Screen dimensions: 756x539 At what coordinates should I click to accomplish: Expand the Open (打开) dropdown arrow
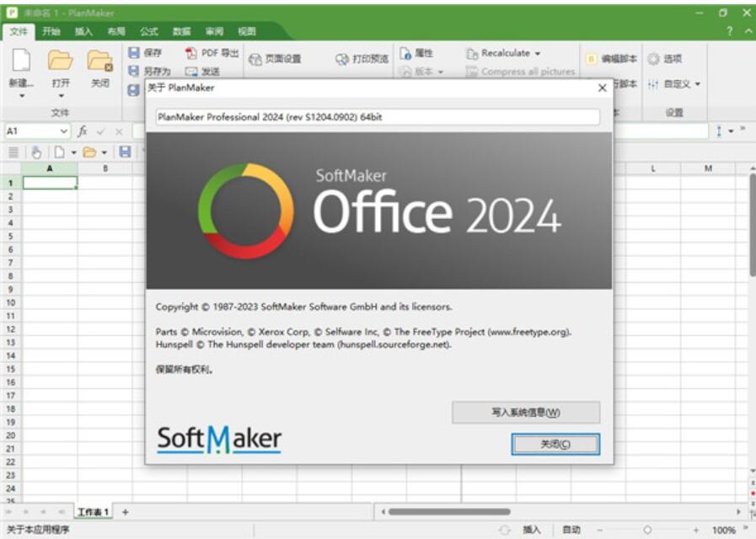(x=61, y=96)
